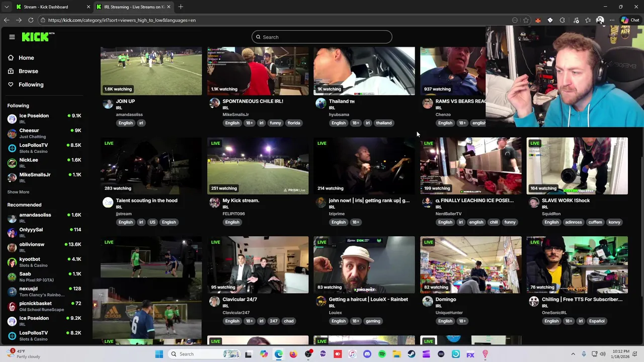Show hidden system tray icons
The height and width of the screenshot is (362, 644).
pyautogui.click(x=573, y=354)
